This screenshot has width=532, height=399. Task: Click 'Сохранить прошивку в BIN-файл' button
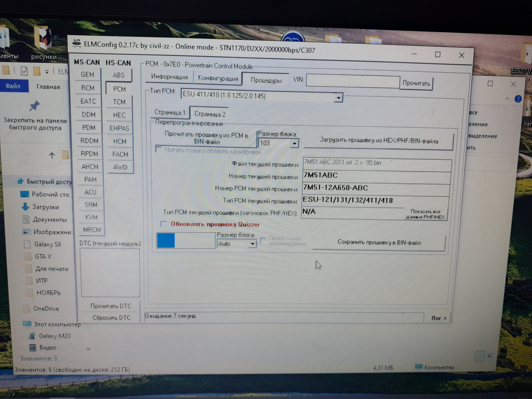379,242
